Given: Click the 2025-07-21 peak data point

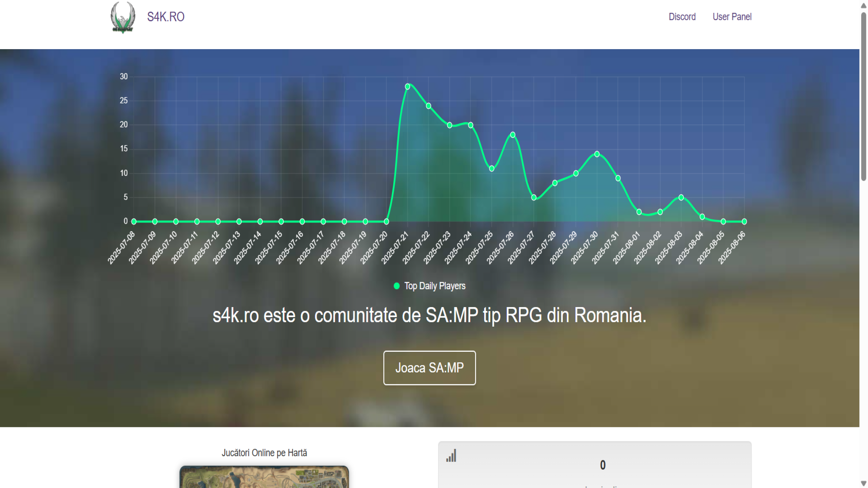Looking at the screenshot, I should [x=408, y=87].
